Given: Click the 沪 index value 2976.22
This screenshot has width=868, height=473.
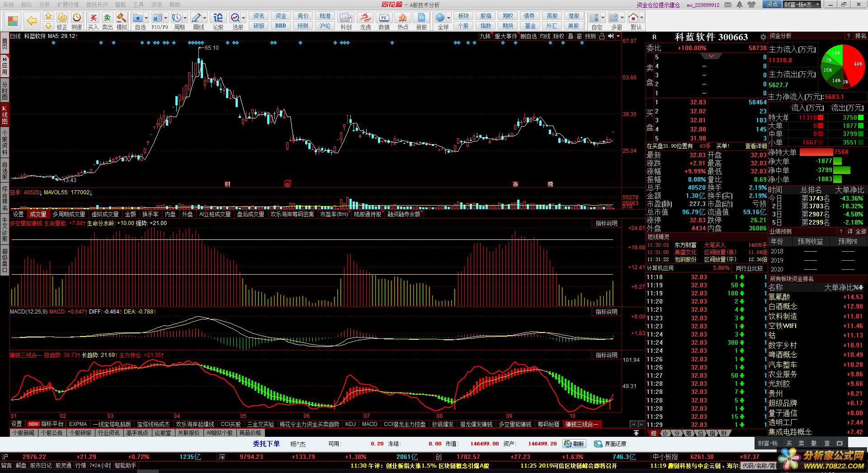Looking at the screenshot, I should 34,457.
